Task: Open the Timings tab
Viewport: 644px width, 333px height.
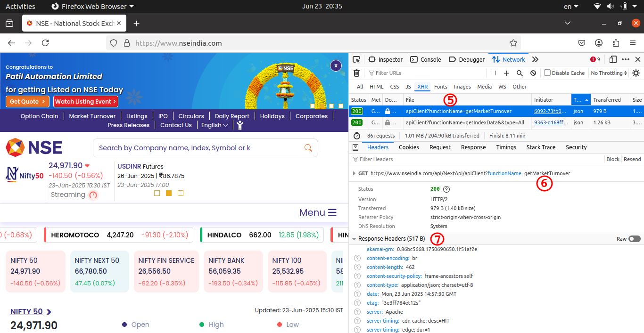Action: click(506, 147)
